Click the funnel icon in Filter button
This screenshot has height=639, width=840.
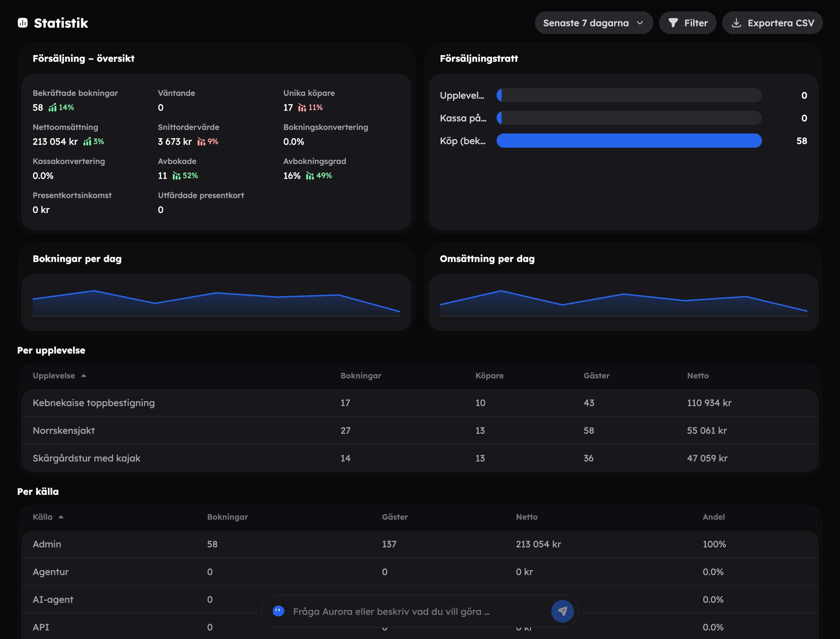click(x=673, y=23)
